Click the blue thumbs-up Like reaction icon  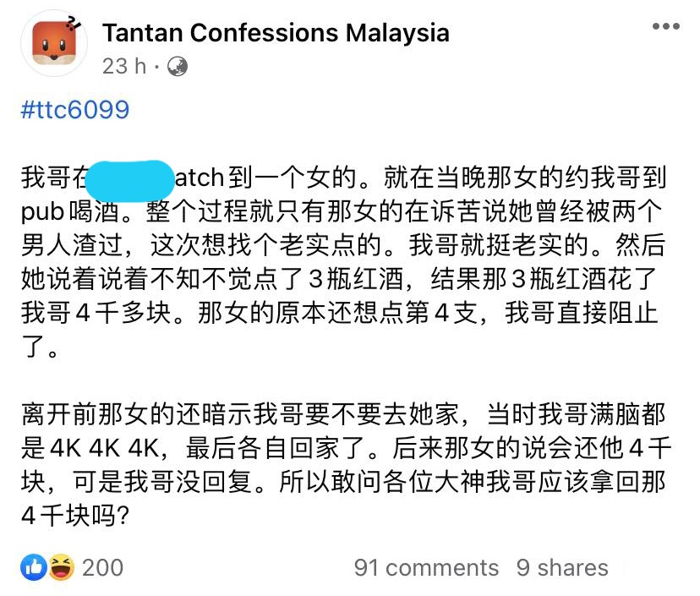click(x=34, y=567)
